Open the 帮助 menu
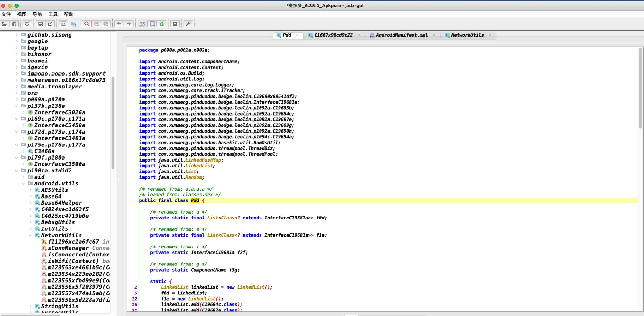The image size is (644, 316). [69, 14]
